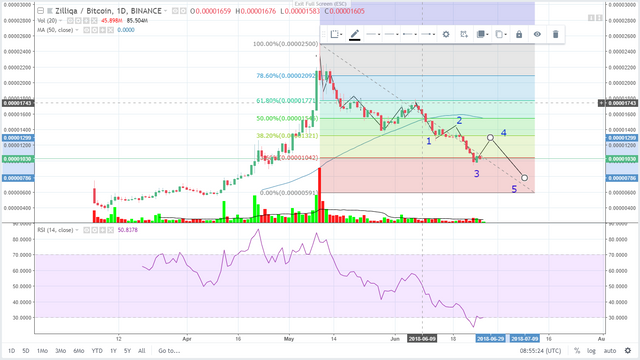
Task: Remove MA (50, close) with its X icon
Action: click(x=111, y=30)
